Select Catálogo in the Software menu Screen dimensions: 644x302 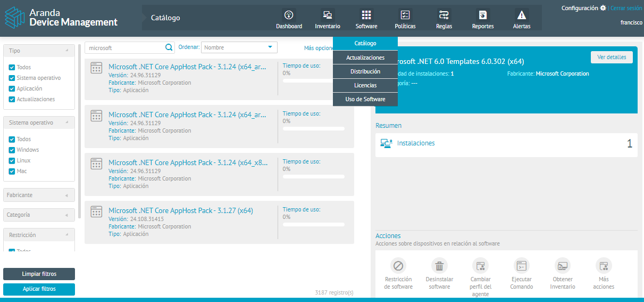[365, 43]
